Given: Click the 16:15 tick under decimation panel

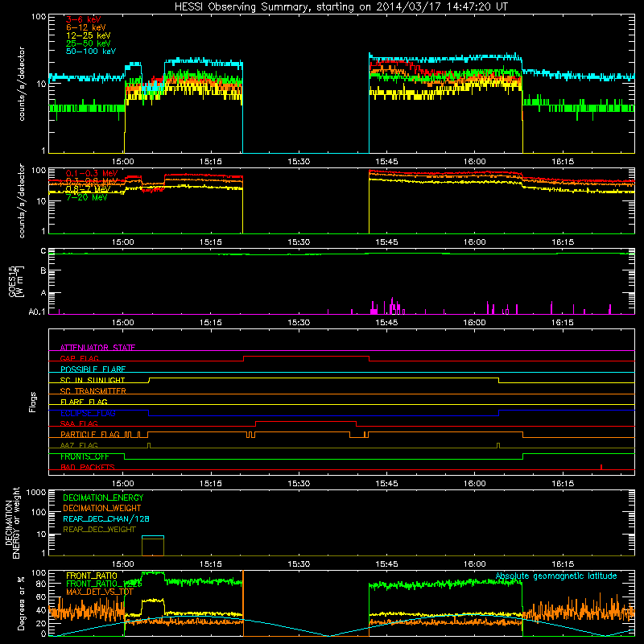Looking at the screenshot, I should 562,564.
